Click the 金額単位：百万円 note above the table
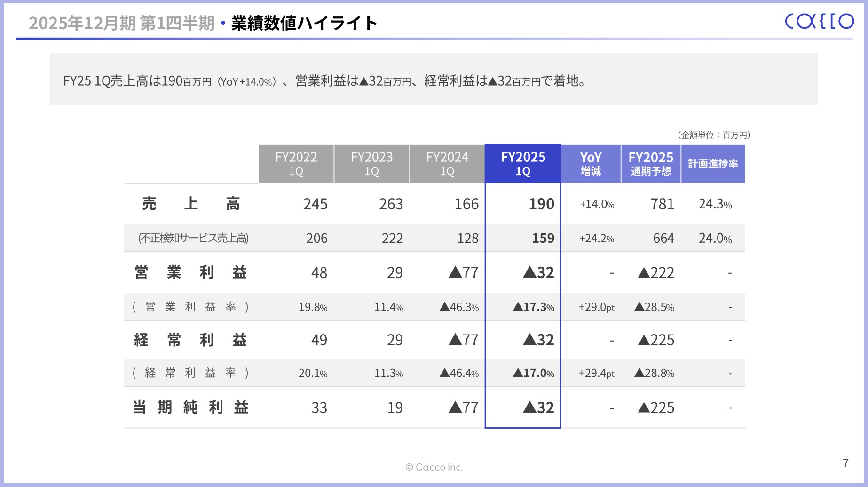Viewport: 868px width, 487px height. (x=713, y=135)
